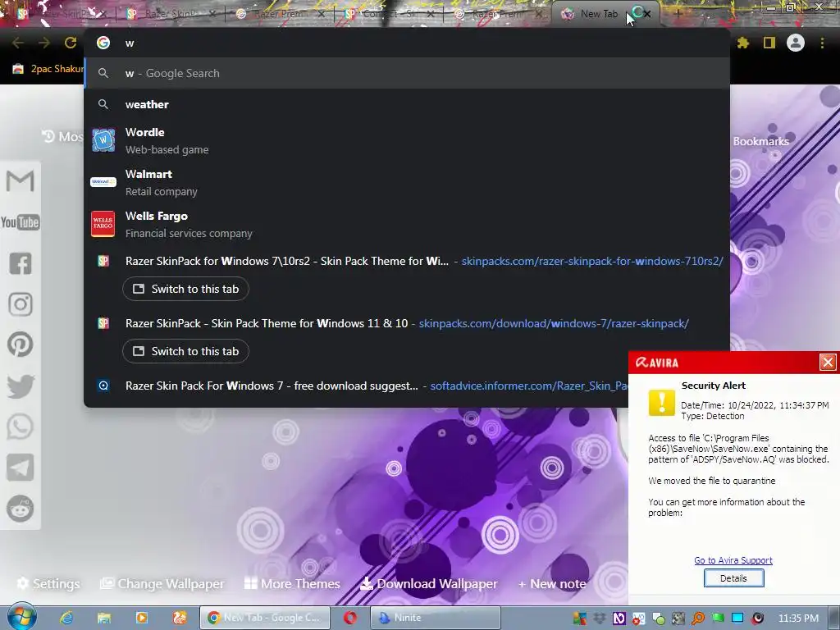Switch to tab for windows-7/razer-skinpack

[185, 351]
